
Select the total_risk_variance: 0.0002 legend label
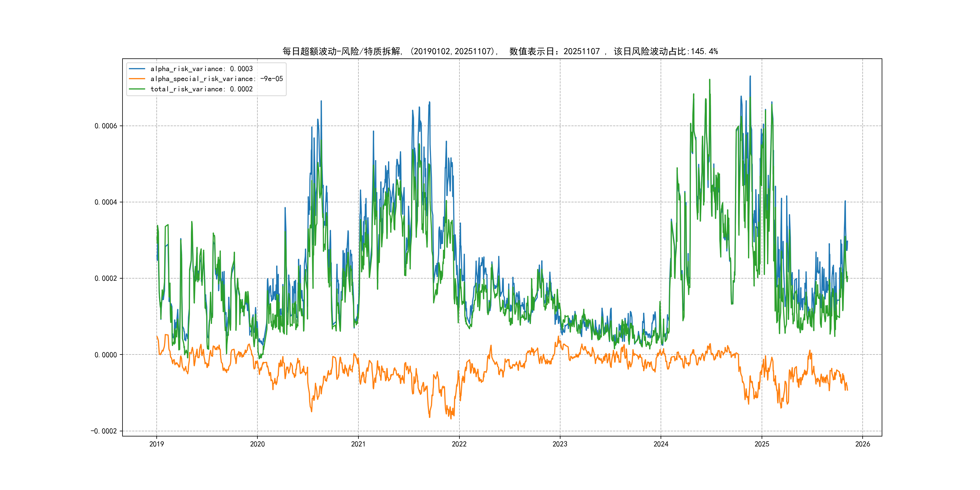[201, 89]
